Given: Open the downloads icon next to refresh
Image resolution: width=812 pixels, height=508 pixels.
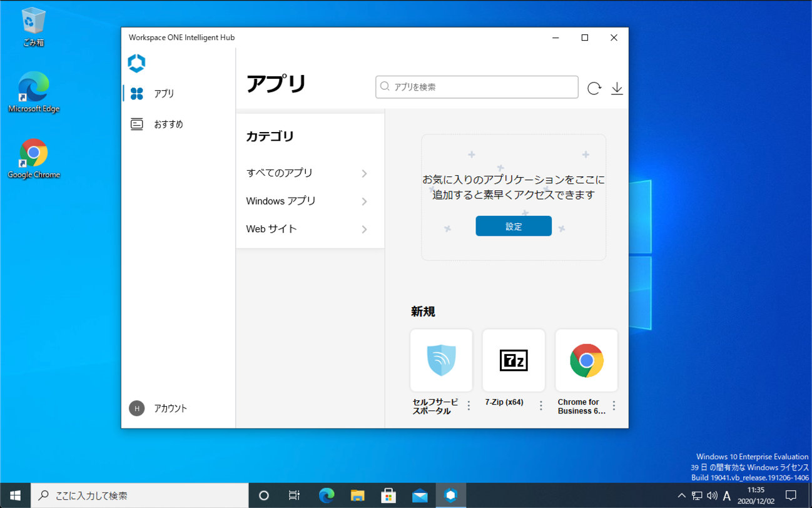Looking at the screenshot, I should pos(617,88).
